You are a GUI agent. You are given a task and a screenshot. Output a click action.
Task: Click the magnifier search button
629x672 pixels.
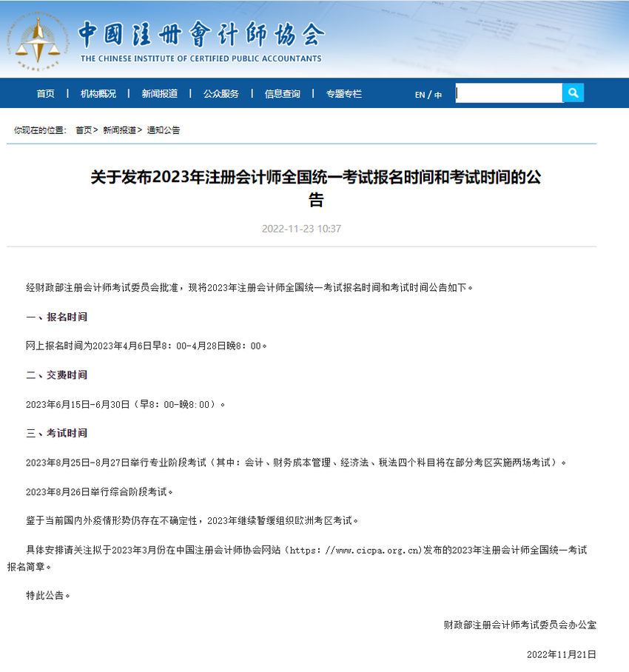(573, 93)
